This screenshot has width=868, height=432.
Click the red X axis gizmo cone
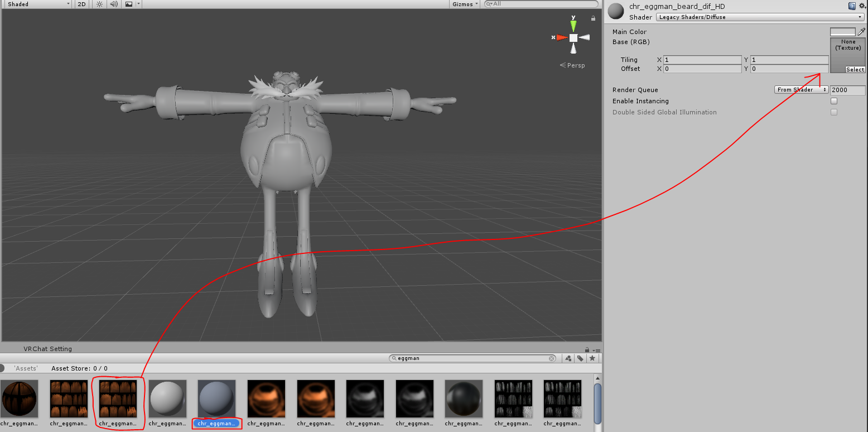(x=562, y=37)
